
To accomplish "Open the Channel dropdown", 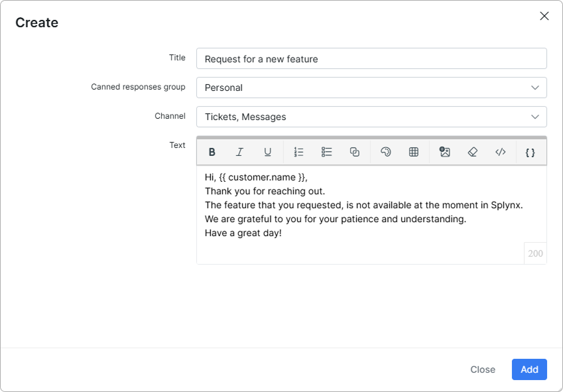I will [x=371, y=117].
